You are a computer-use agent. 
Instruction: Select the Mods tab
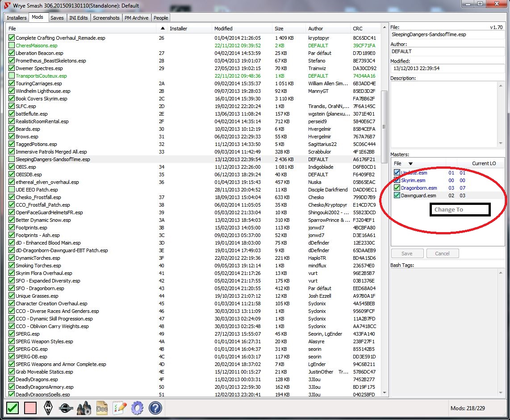(38, 17)
